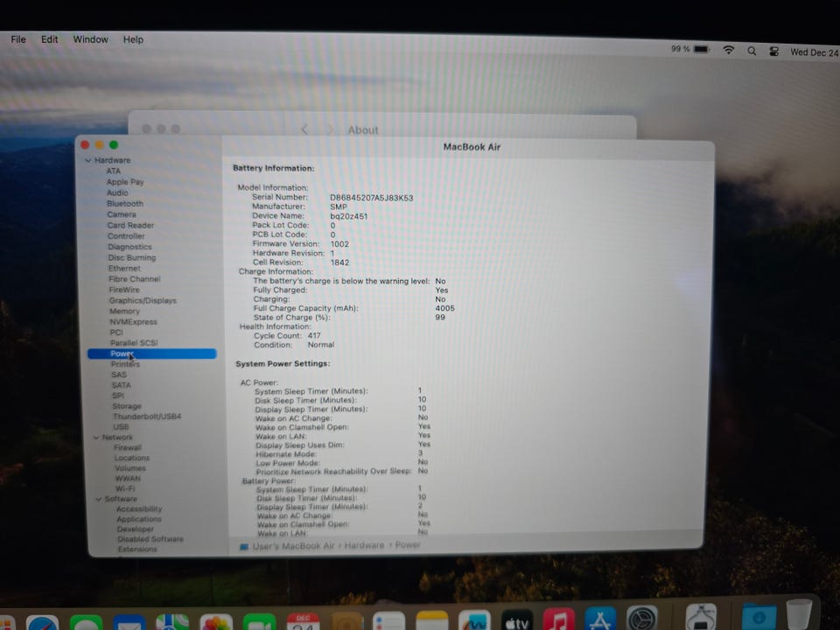Select Memory in the sidebar

pyautogui.click(x=124, y=311)
